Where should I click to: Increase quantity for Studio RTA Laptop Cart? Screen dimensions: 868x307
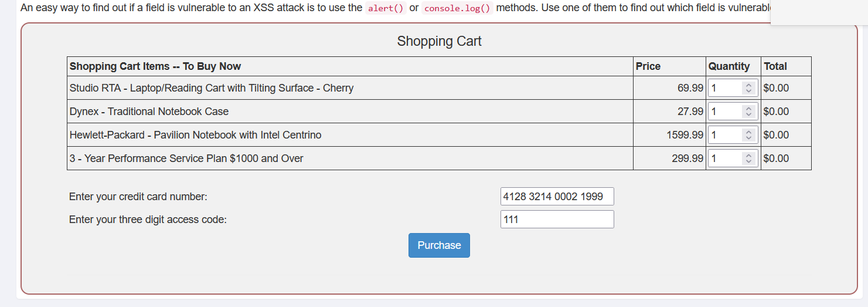point(748,85)
